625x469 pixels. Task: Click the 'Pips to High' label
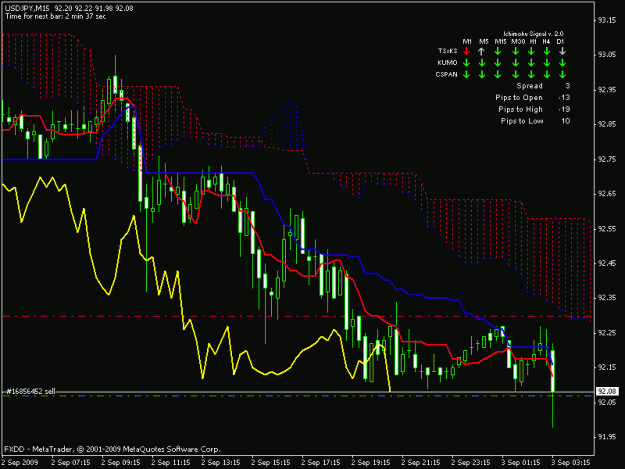pyautogui.click(x=520, y=109)
